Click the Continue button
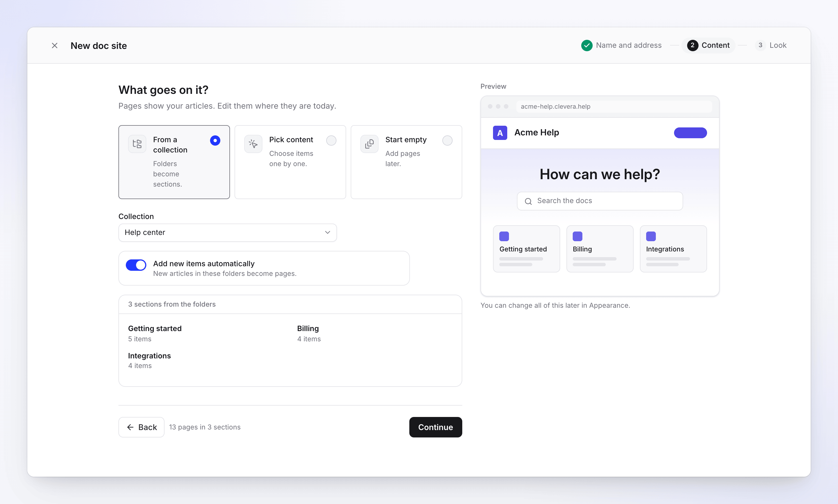 pyautogui.click(x=436, y=427)
